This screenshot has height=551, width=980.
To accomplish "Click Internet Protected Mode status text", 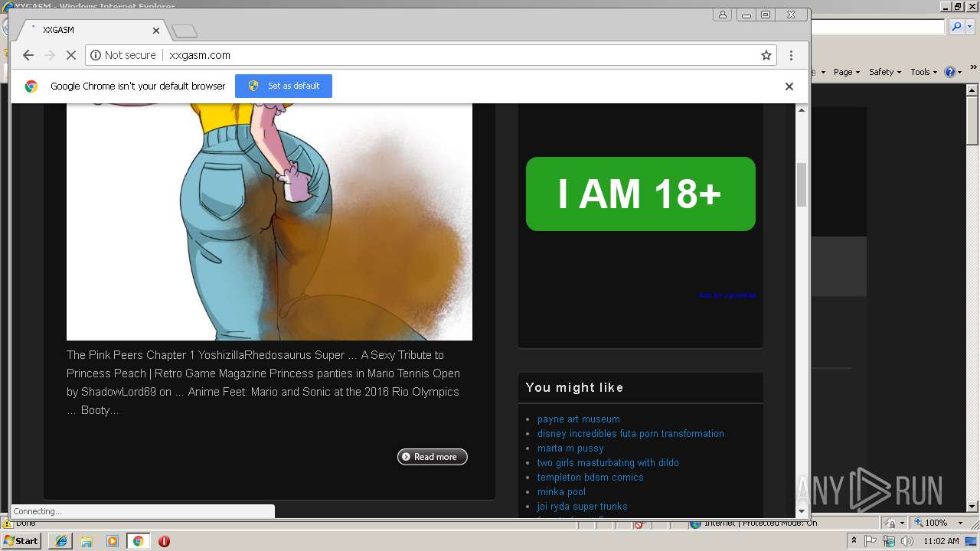I will coord(760,523).
